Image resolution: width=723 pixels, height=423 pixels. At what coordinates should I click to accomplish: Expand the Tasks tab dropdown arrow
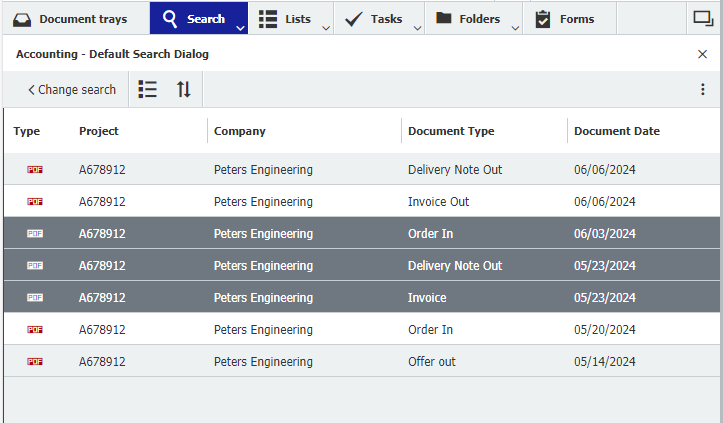(x=417, y=27)
